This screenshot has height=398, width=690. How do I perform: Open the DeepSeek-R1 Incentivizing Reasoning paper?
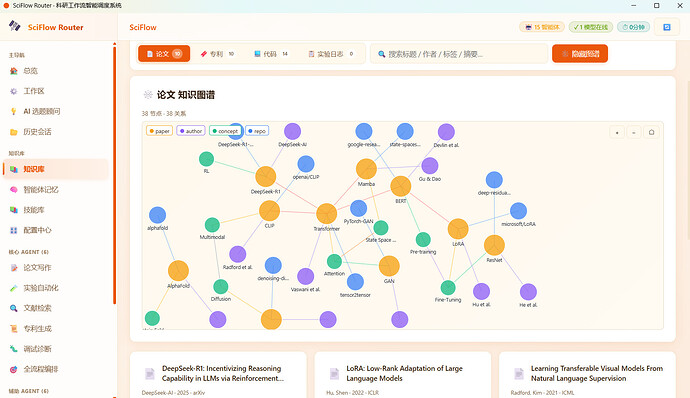tap(218, 375)
